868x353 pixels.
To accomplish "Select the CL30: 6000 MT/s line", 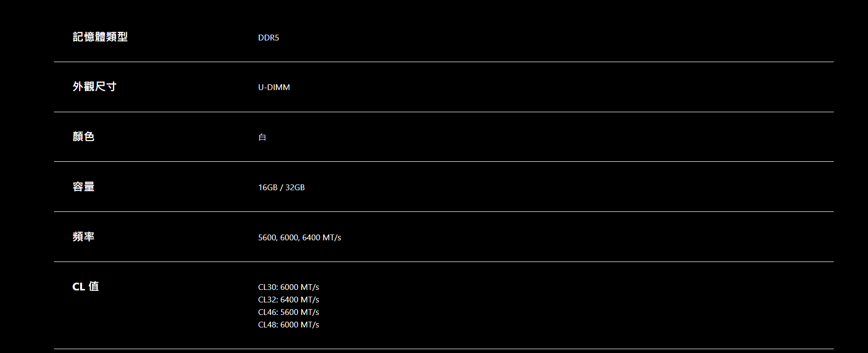I will tap(288, 287).
